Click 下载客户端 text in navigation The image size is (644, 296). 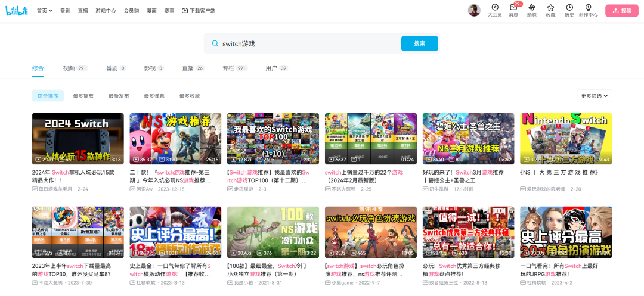(203, 11)
